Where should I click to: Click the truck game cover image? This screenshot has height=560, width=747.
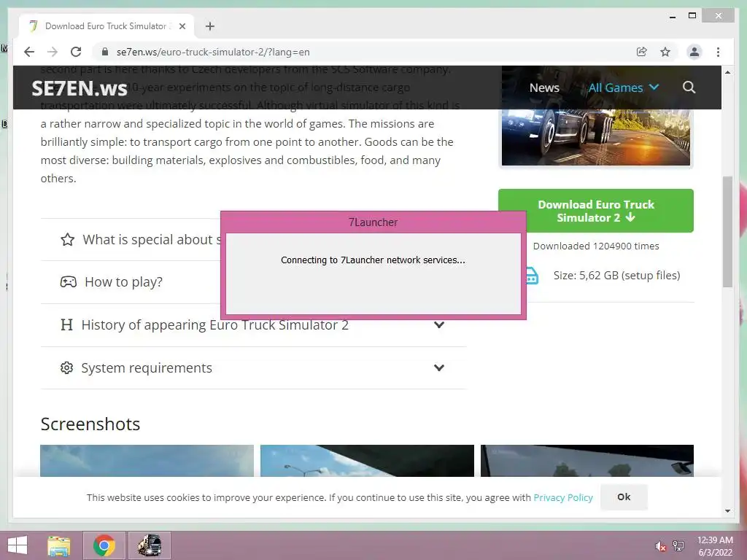595,137
